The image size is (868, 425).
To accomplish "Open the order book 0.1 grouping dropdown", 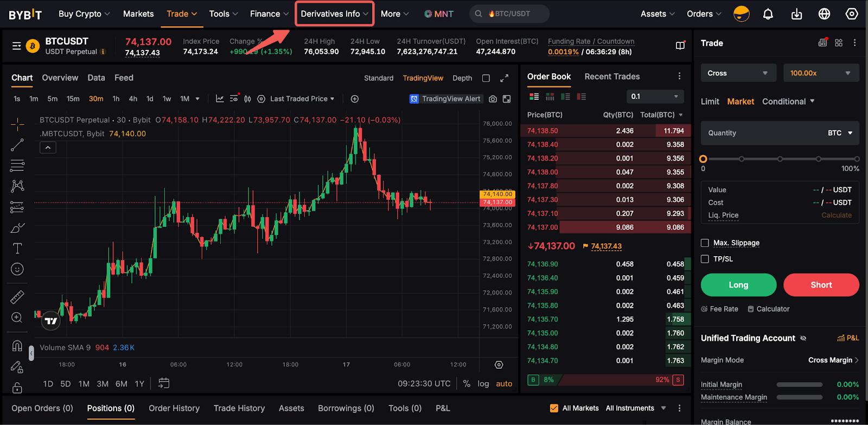I will [654, 97].
